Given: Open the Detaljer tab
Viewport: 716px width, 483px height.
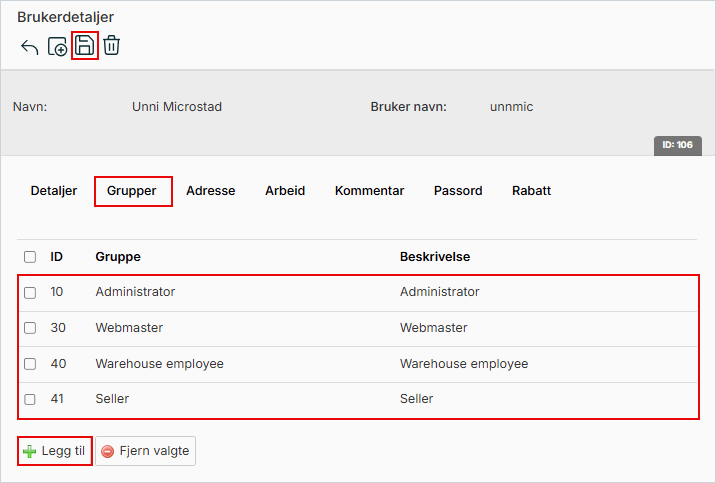Looking at the screenshot, I should coord(54,191).
